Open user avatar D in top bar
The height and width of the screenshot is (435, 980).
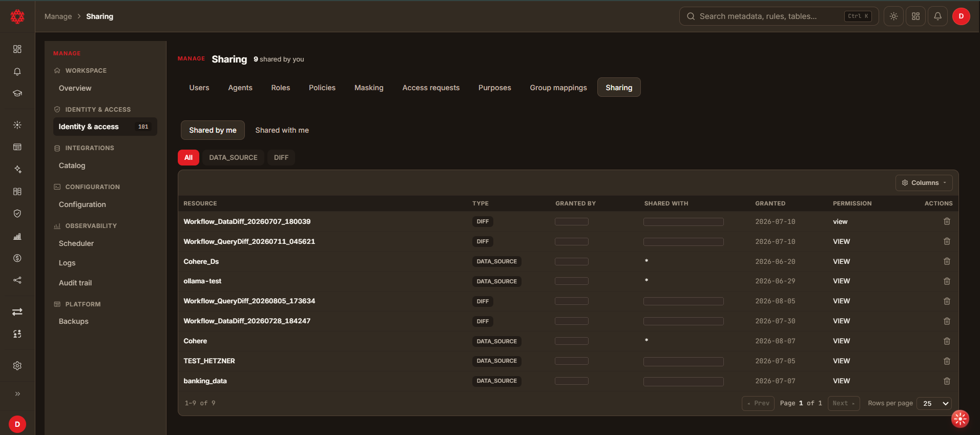tap(961, 16)
